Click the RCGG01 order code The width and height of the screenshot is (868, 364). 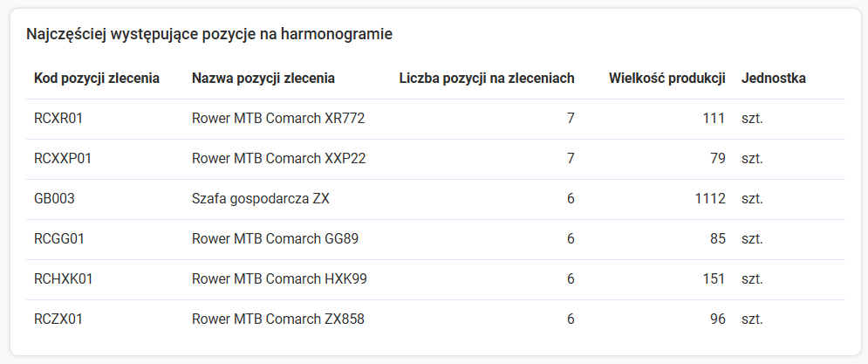[x=59, y=239]
